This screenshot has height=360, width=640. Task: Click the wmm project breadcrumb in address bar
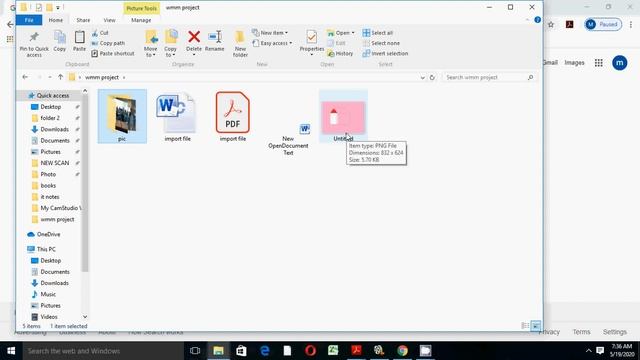[x=102, y=77]
